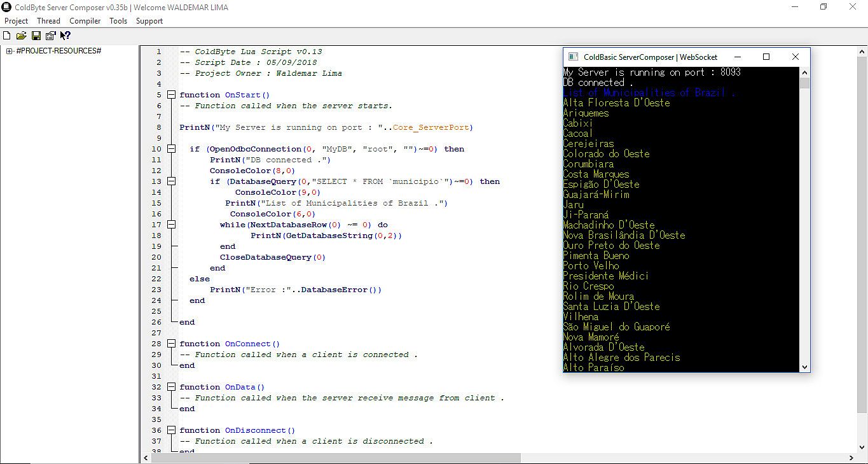Click the console's scroll down arrow
Screen dimensions: 868x464
[804, 367]
